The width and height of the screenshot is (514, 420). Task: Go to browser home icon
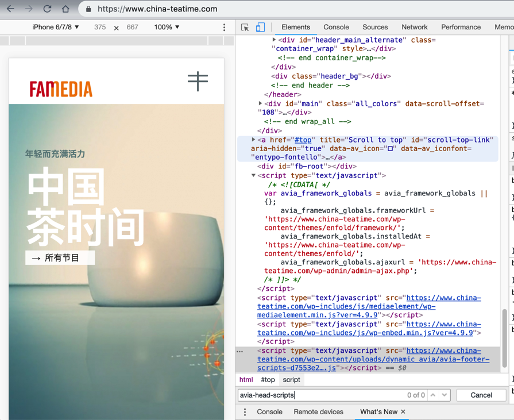65,9
